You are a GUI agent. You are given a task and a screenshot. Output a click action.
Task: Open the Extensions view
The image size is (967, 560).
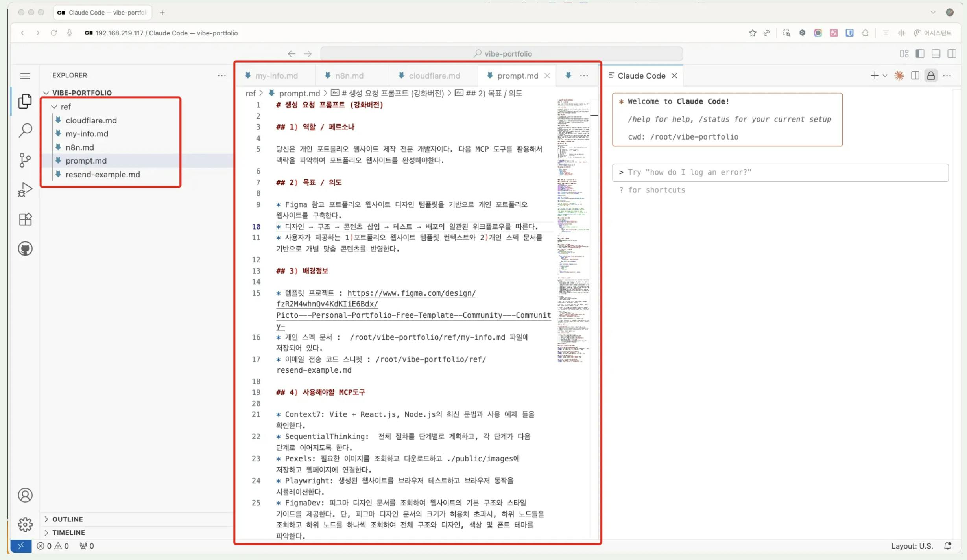click(25, 219)
